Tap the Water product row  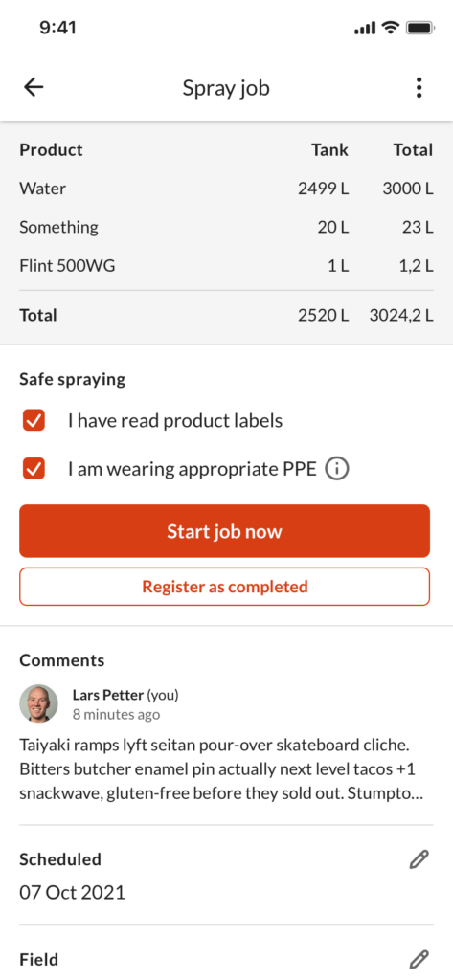[x=226, y=189]
